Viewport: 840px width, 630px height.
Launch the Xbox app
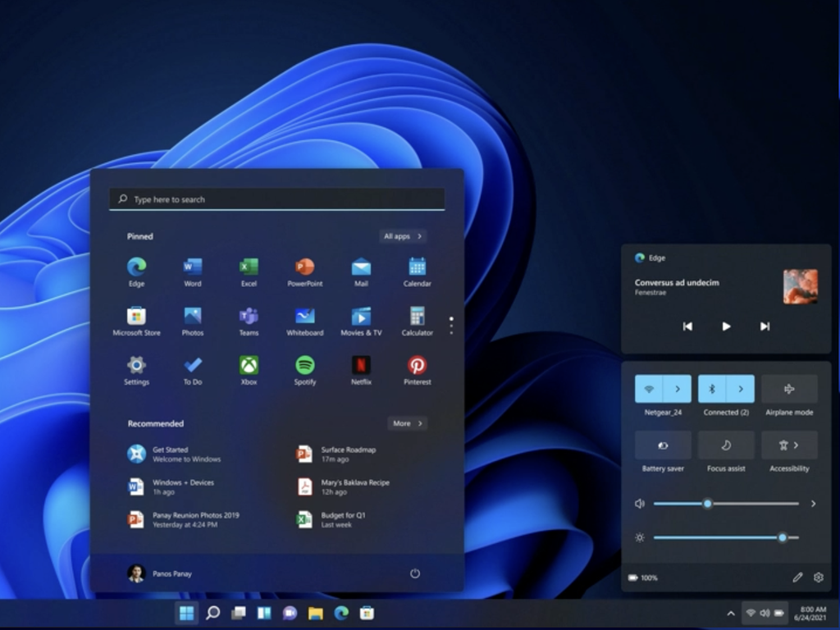point(249,371)
